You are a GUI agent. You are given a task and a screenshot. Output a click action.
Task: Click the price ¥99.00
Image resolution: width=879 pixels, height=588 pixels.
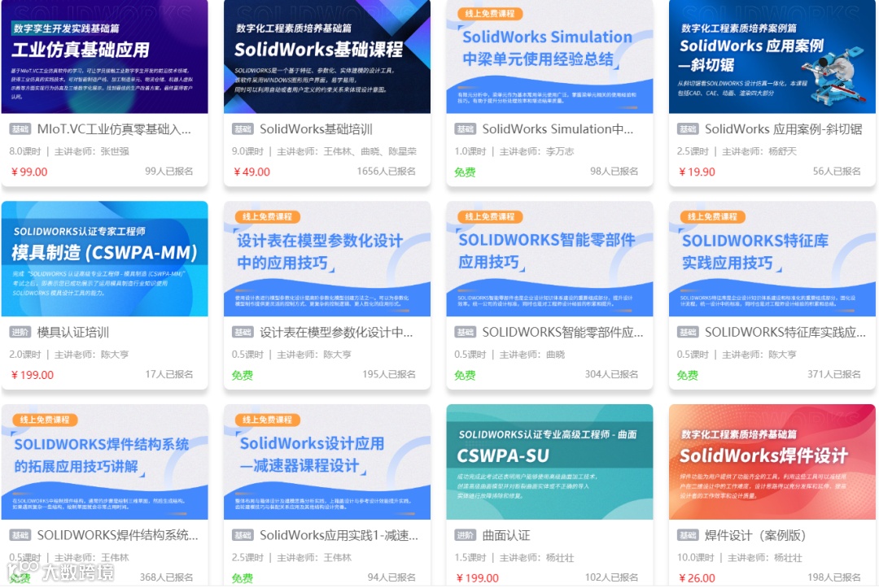29,172
